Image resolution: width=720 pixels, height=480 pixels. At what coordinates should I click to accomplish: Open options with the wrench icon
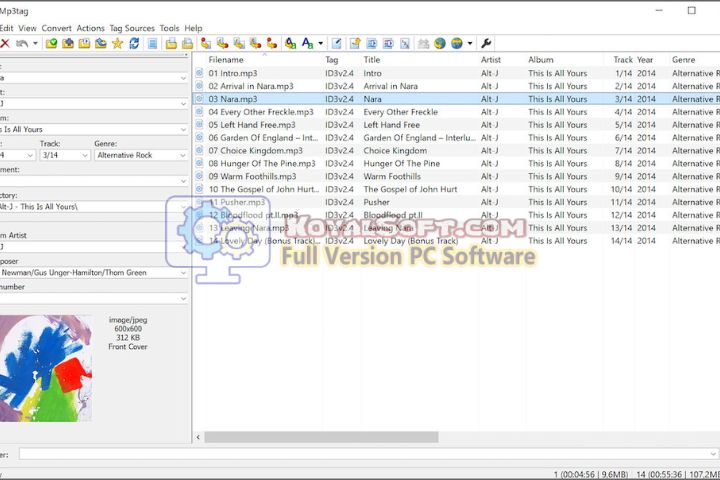486,43
